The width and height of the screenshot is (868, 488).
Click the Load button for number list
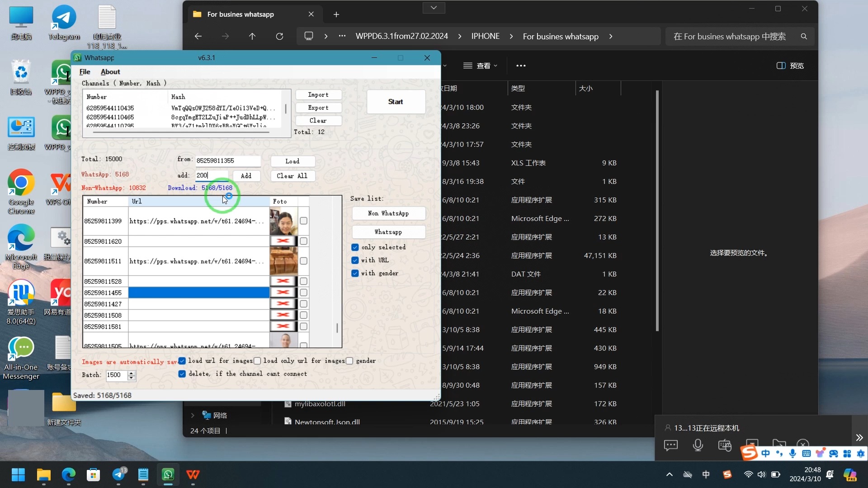coord(292,161)
